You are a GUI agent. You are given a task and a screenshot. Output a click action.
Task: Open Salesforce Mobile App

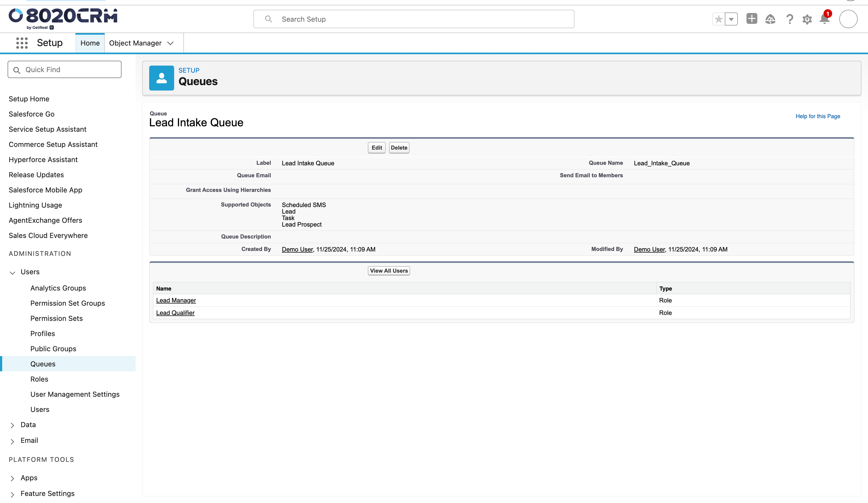(46, 189)
